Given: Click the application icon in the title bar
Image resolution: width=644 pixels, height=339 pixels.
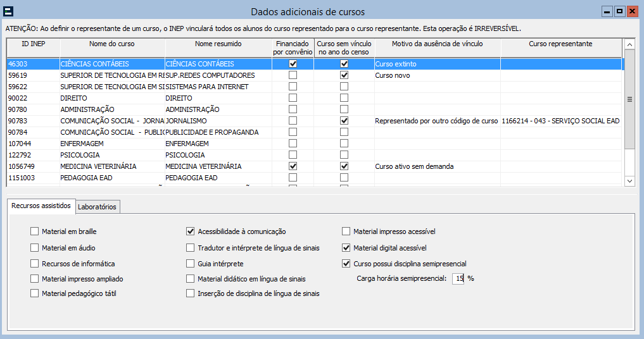Looking at the screenshot, I should (9, 11).
